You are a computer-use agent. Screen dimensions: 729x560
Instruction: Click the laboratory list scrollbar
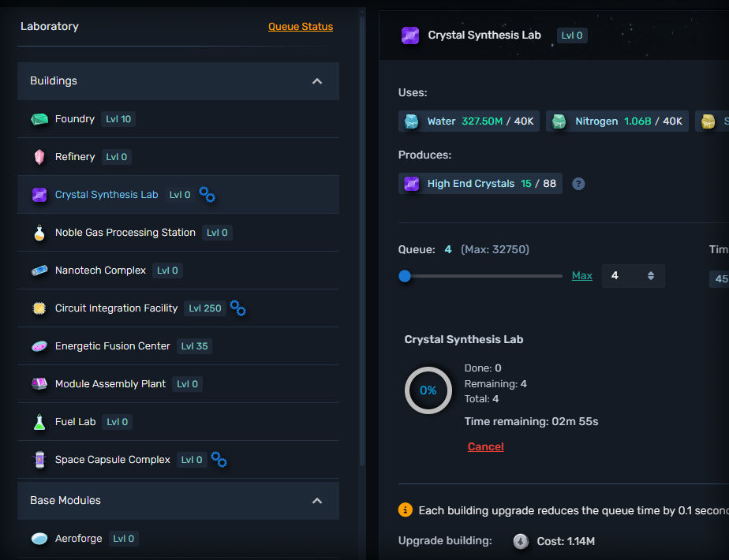coord(361,241)
